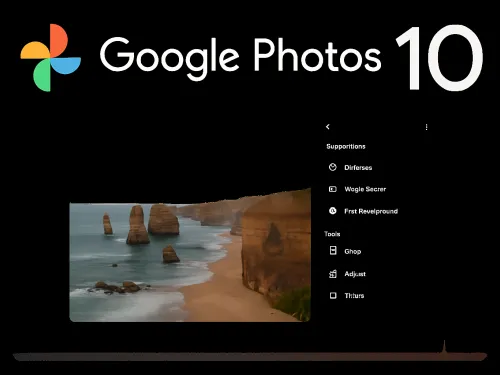Open the Thturs tool
The width and height of the screenshot is (500, 375).
pyautogui.click(x=354, y=296)
